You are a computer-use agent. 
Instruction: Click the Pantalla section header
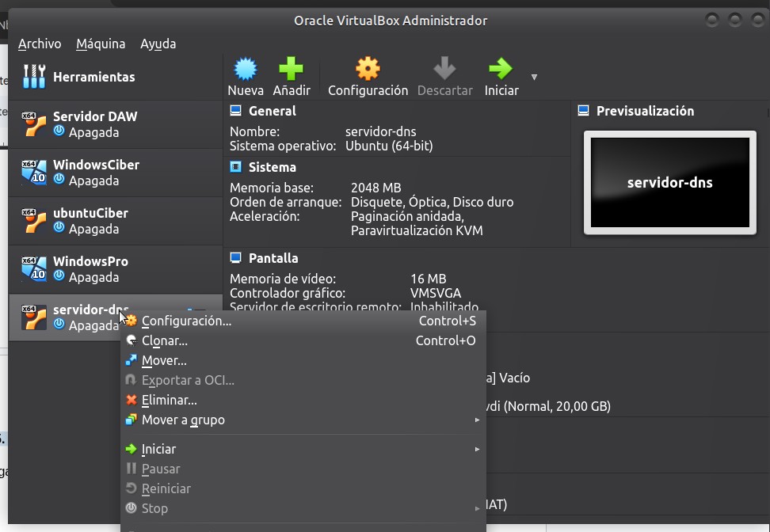coord(273,258)
